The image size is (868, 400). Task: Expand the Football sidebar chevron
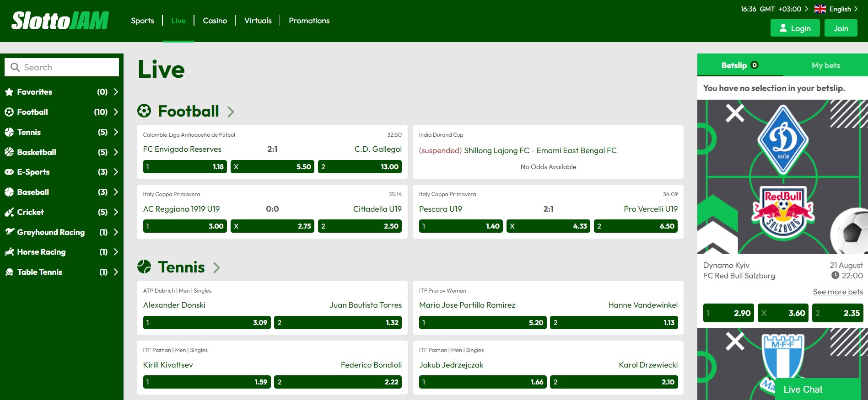(x=116, y=112)
